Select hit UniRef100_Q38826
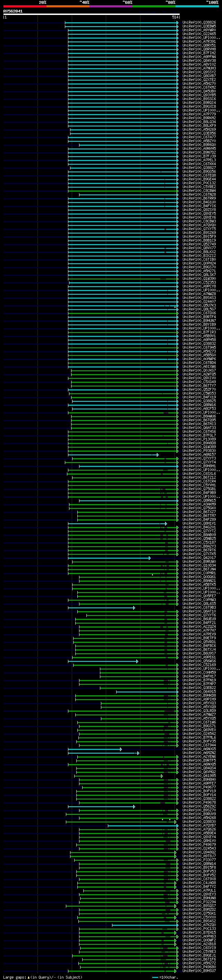 click(x=199, y=23)
